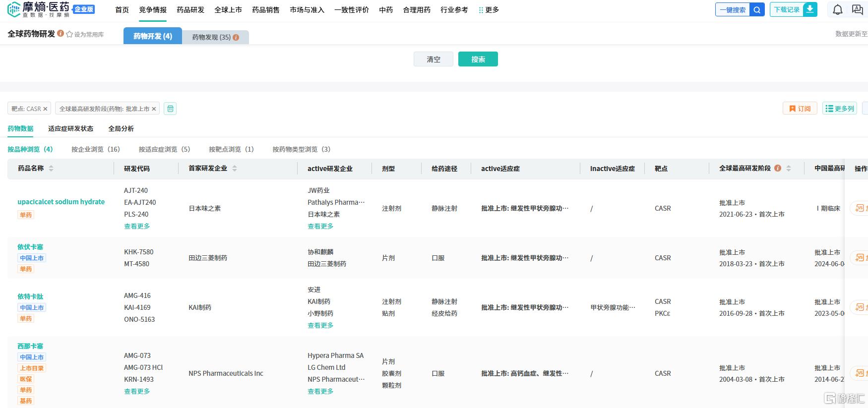Open the 药品研发 menu

(x=190, y=10)
